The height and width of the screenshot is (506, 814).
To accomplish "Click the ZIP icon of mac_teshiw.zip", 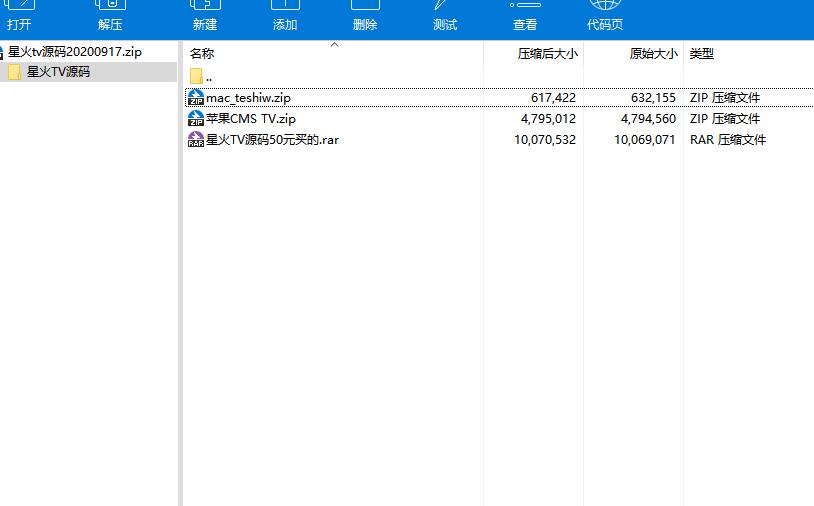I will [x=196, y=98].
